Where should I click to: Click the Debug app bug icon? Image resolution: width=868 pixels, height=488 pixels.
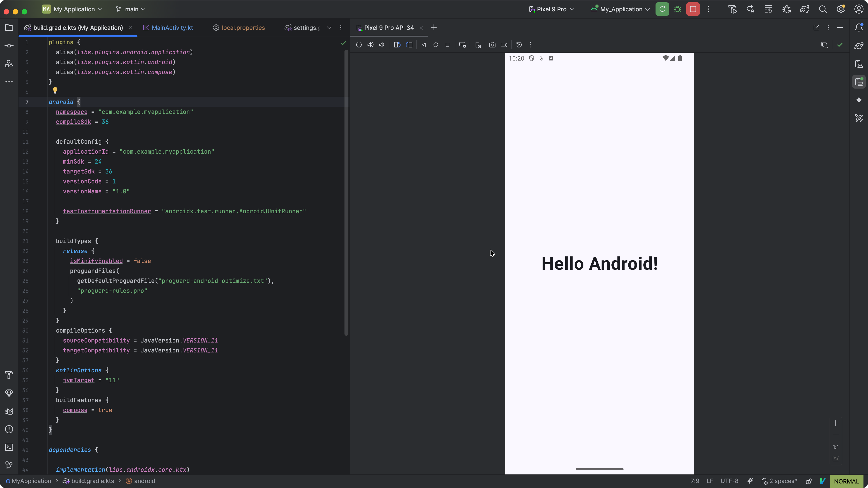(678, 9)
